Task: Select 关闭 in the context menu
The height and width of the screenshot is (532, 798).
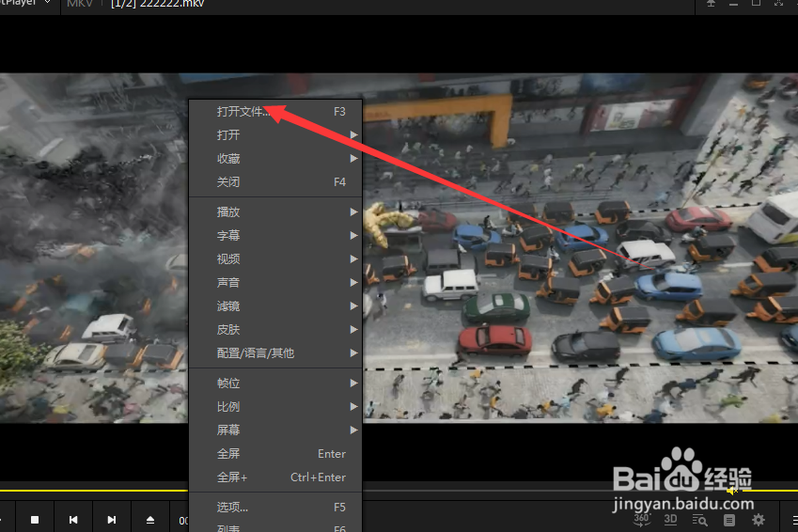Action: click(274, 181)
